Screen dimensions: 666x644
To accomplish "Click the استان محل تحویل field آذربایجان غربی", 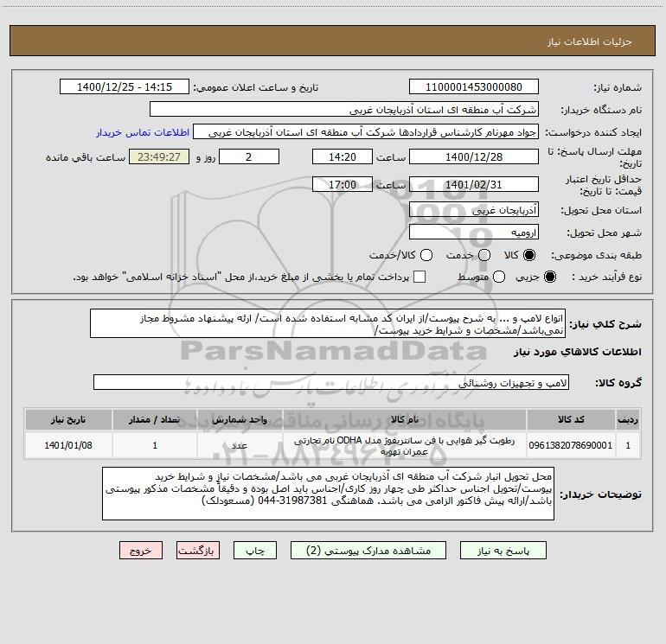I will coord(474,210).
